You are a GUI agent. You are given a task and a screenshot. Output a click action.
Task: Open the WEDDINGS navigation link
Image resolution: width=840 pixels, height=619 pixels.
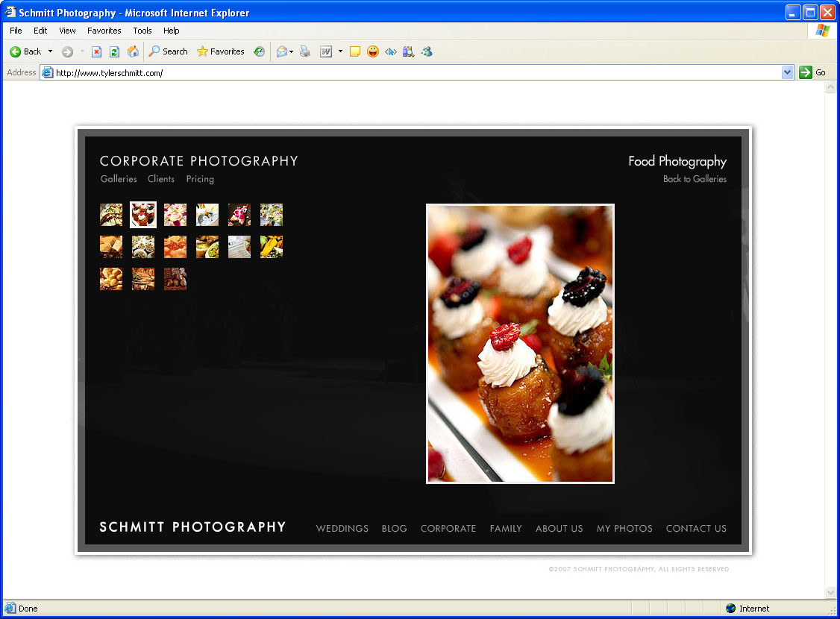click(342, 528)
